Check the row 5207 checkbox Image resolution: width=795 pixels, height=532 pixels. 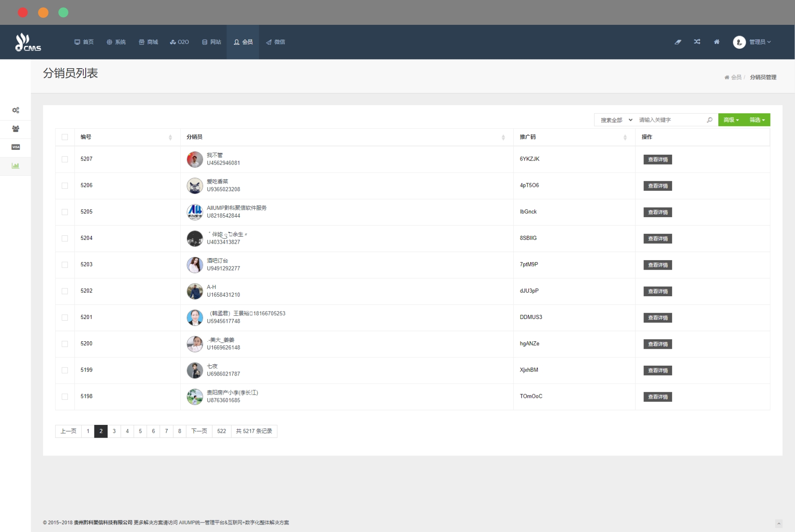click(65, 159)
